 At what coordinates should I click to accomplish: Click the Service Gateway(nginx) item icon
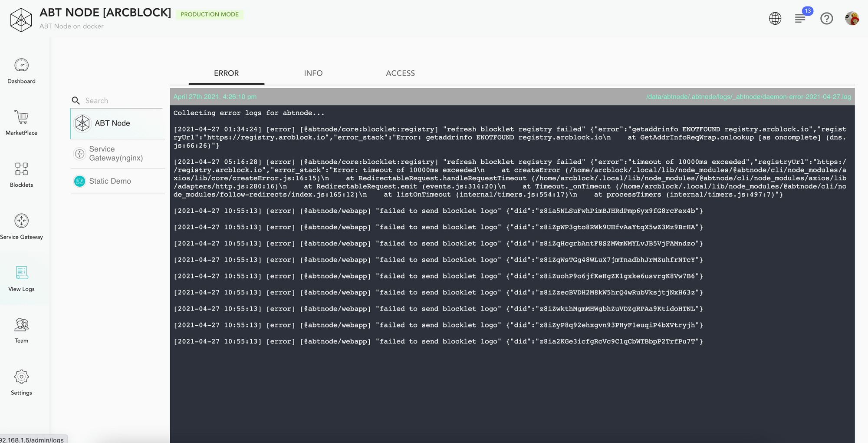coord(79,154)
